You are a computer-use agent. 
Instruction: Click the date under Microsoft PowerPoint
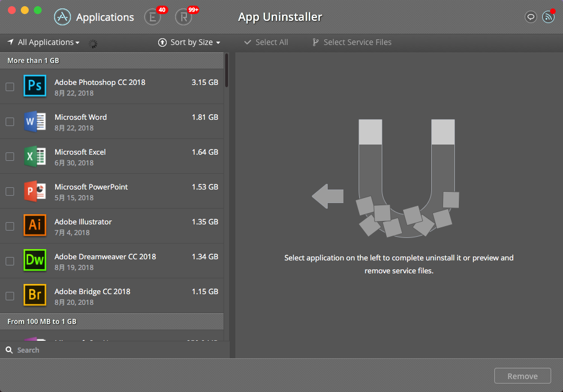(74, 197)
